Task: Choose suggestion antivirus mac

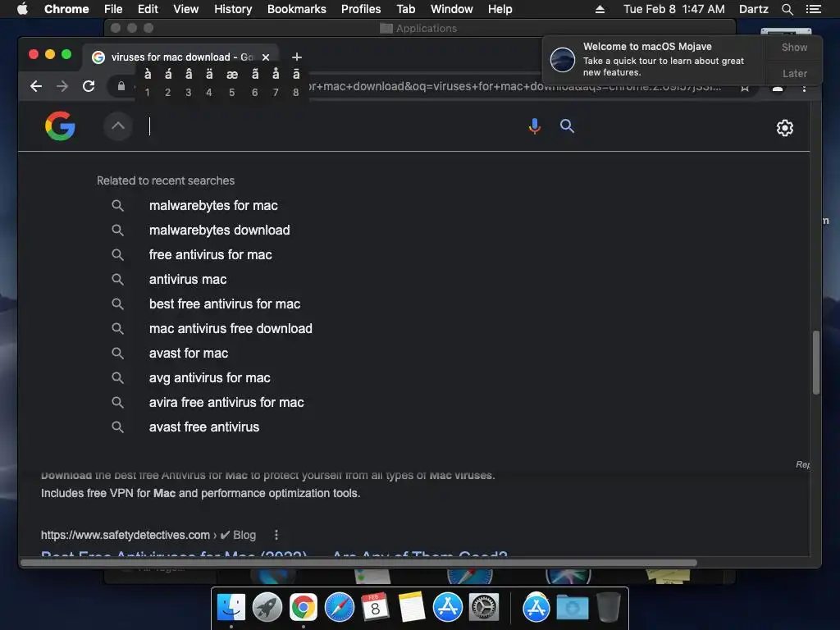Action: (x=188, y=280)
